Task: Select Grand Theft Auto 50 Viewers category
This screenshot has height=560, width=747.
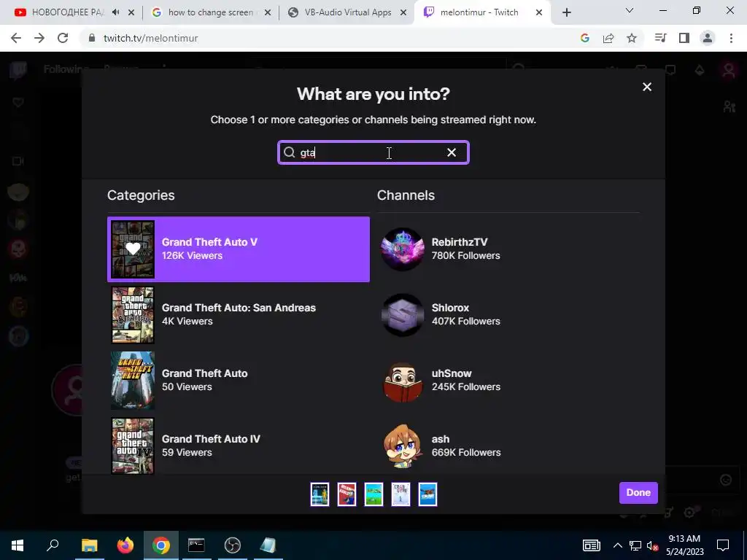Action: point(239,381)
